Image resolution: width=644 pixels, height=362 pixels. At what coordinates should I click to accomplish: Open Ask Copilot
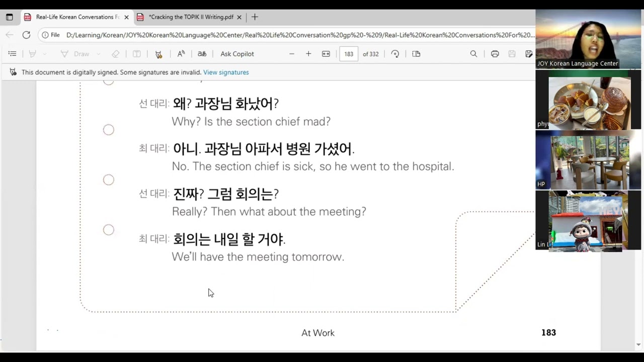237,54
